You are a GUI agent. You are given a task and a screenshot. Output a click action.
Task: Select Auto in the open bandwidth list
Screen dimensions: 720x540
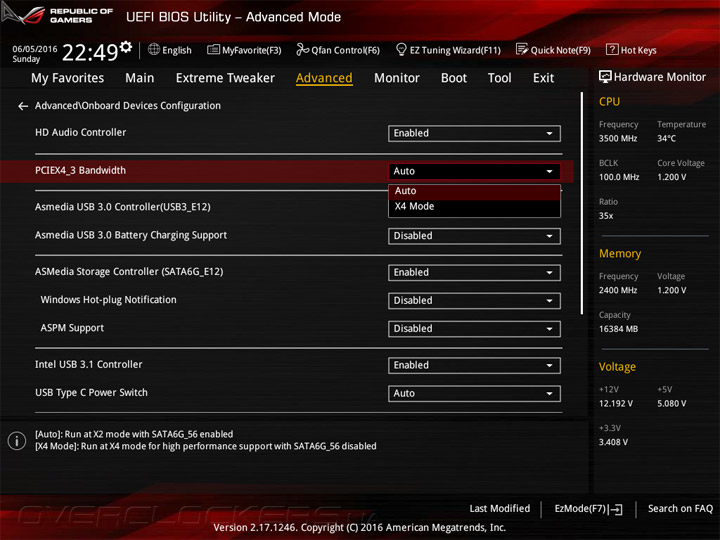[474, 191]
